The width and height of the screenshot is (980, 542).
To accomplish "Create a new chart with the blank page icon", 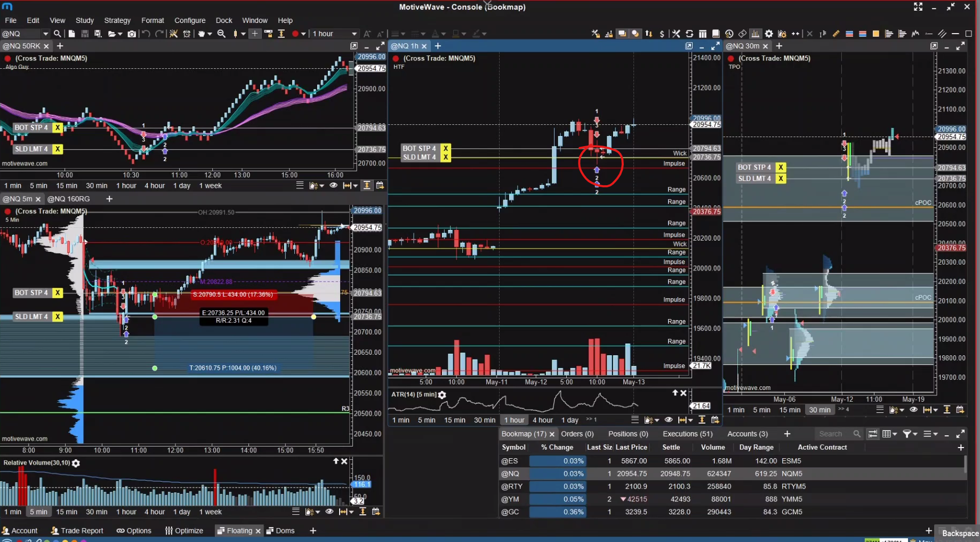I will [71, 34].
